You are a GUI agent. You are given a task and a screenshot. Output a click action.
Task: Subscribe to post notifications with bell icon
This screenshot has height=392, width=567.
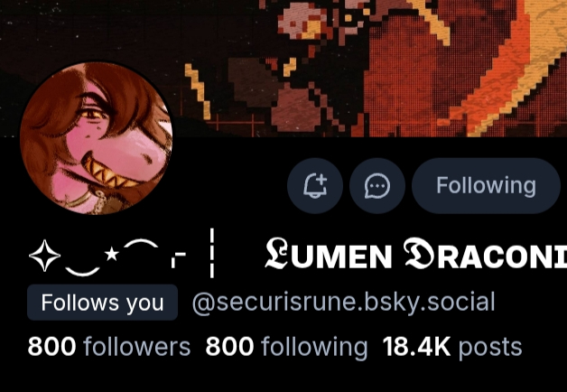315,186
